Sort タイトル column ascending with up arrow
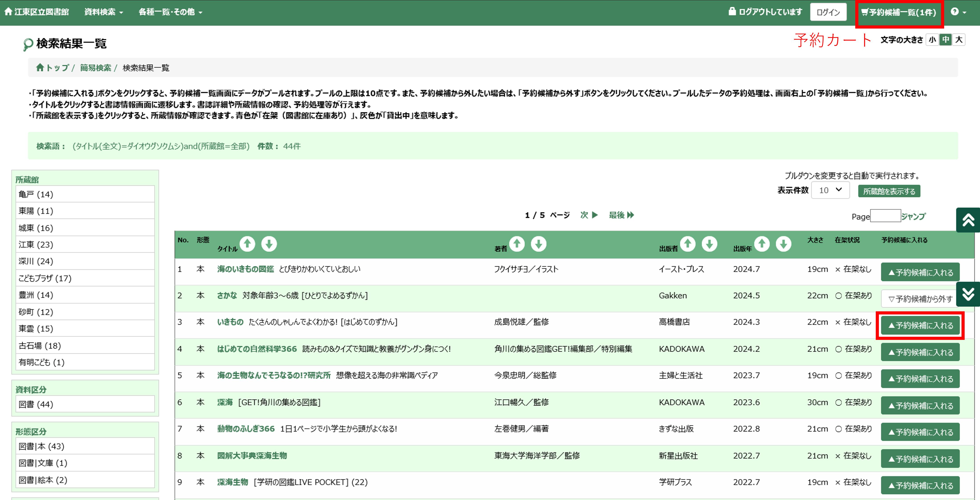Viewport: 980px width, 500px height. click(248, 244)
